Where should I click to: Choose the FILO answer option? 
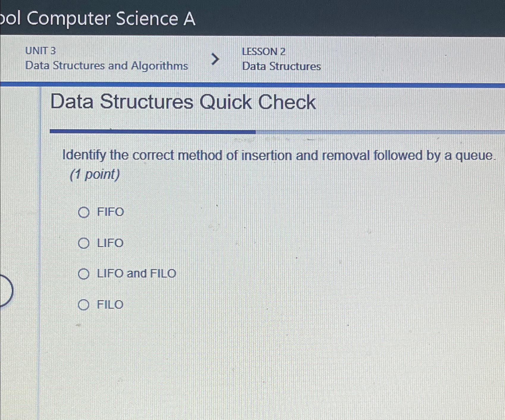click(x=84, y=304)
